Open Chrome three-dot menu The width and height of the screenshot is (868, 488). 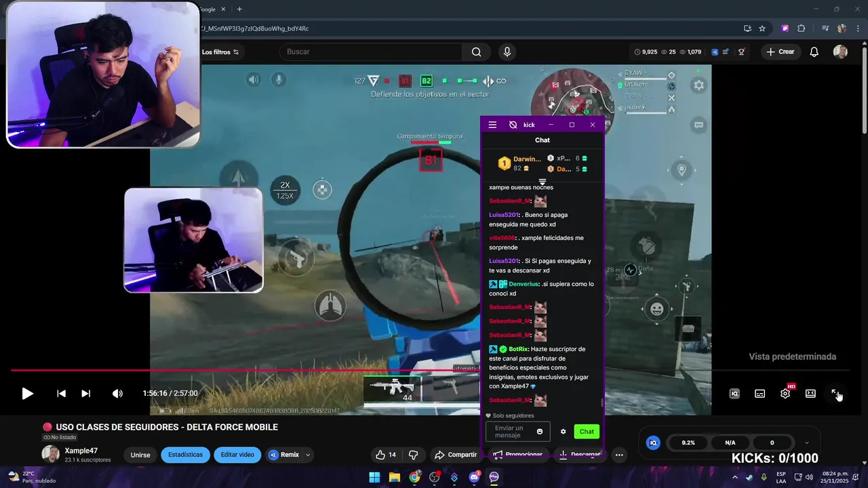(x=857, y=28)
